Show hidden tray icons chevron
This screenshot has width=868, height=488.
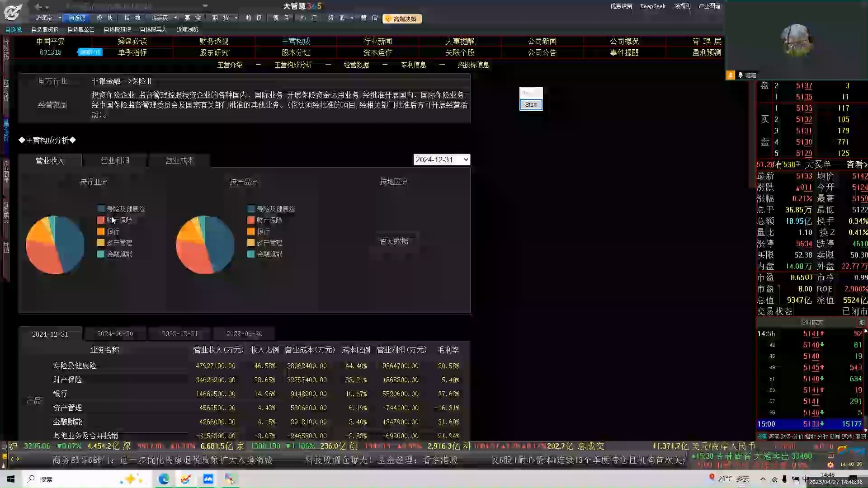(763, 479)
